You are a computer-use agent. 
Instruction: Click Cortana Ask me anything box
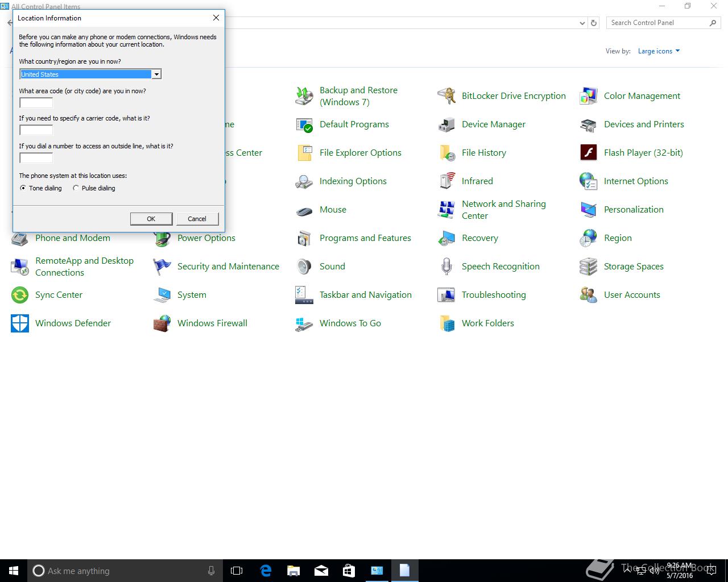coord(125,571)
